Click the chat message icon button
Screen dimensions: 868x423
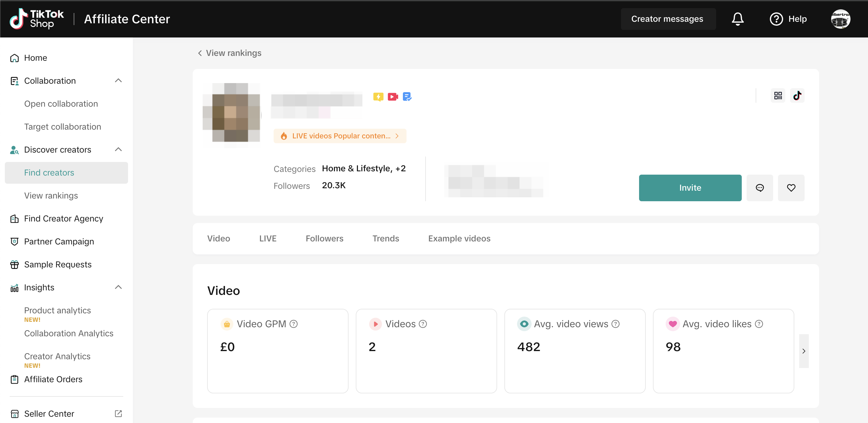coord(760,188)
